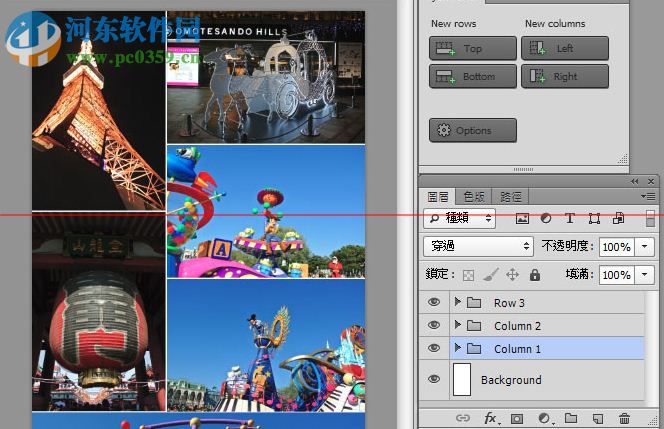Hide the Column 1 group

click(434, 348)
